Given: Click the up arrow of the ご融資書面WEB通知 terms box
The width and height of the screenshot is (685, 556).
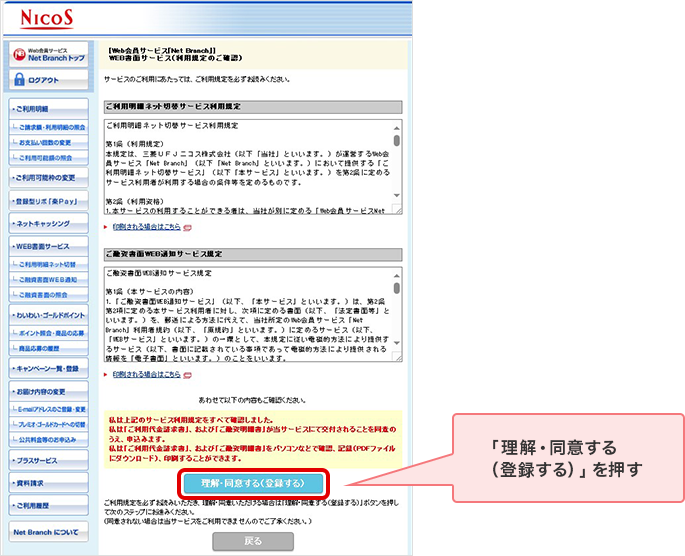Looking at the screenshot, I should pos(396,276).
